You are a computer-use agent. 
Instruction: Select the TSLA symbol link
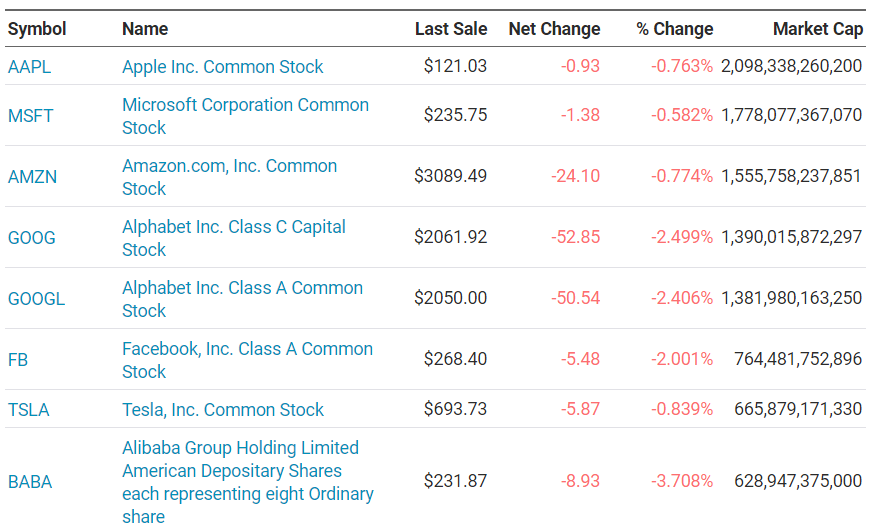[x=28, y=410]
